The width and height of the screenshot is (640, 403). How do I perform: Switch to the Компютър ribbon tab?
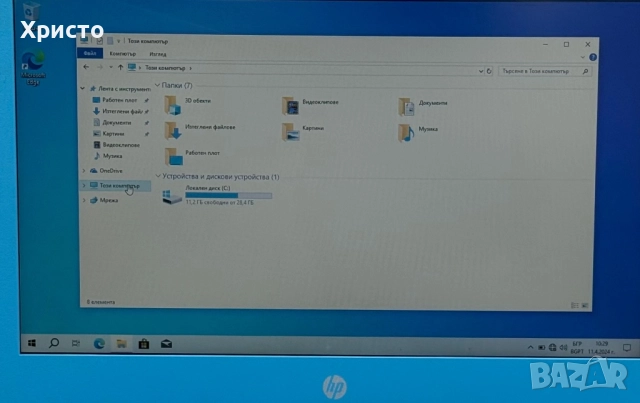tap(122, 54)
